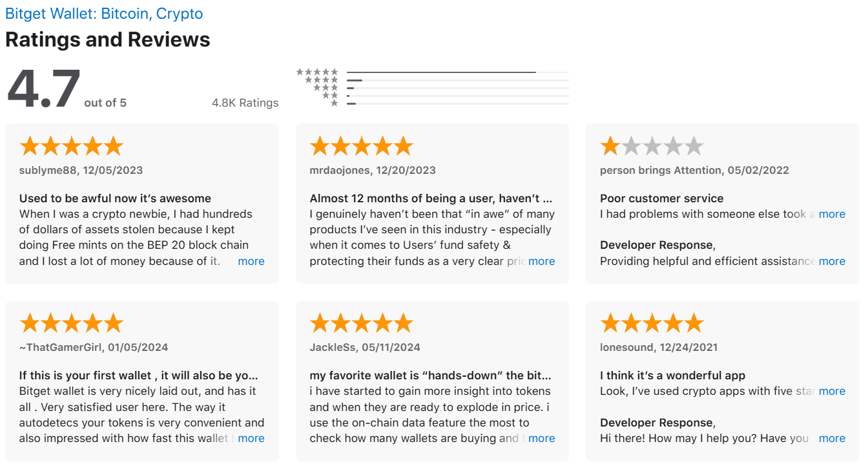Click the 4.8K Ratings count

245,103
